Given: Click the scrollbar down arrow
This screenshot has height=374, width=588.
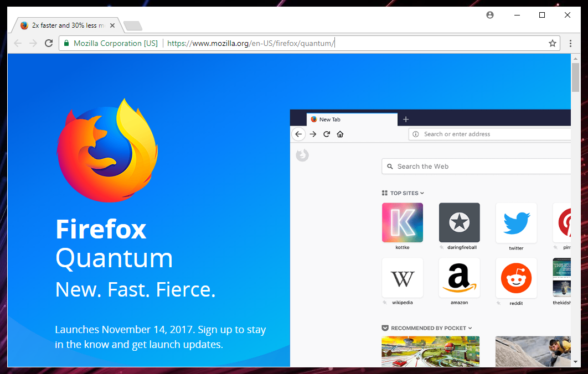Looking at the screenshot, I should tap(575, 362).
